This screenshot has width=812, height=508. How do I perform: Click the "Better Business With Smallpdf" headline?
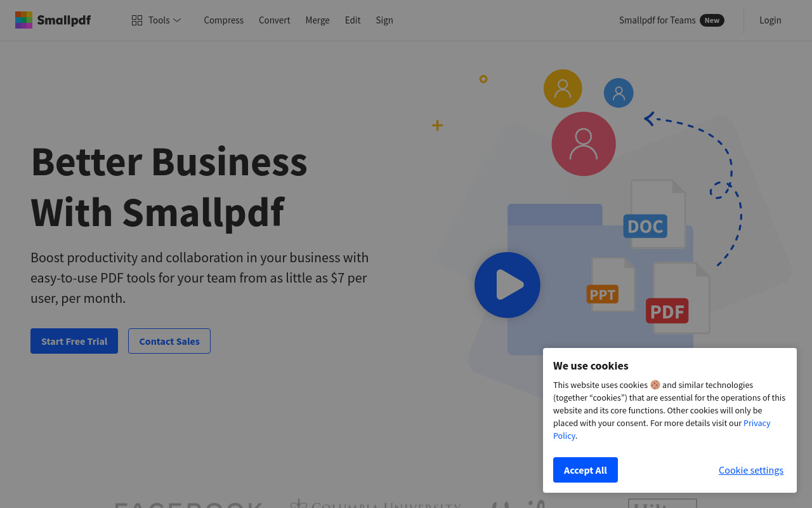(x=169, y=186)
